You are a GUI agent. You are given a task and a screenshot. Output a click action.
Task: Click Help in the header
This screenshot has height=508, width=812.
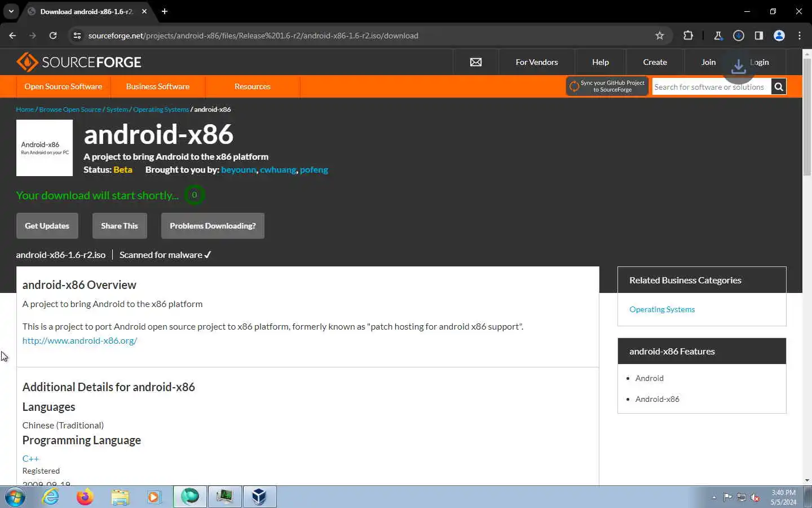601,62
